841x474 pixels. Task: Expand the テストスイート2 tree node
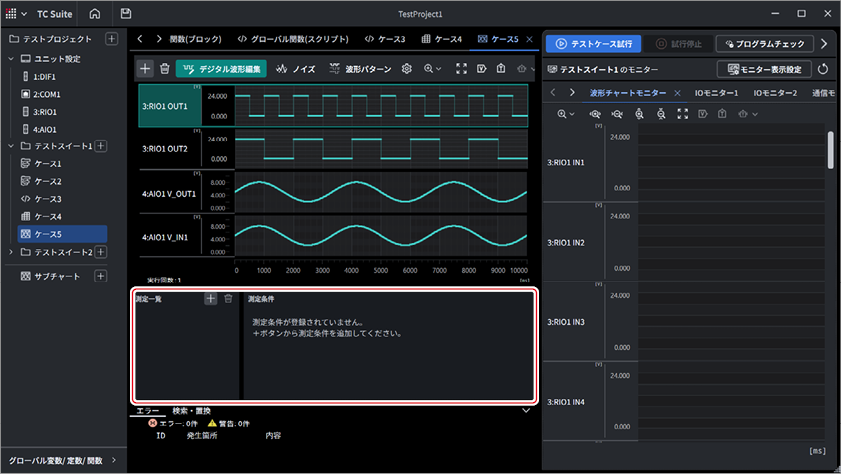click(11, 252)
